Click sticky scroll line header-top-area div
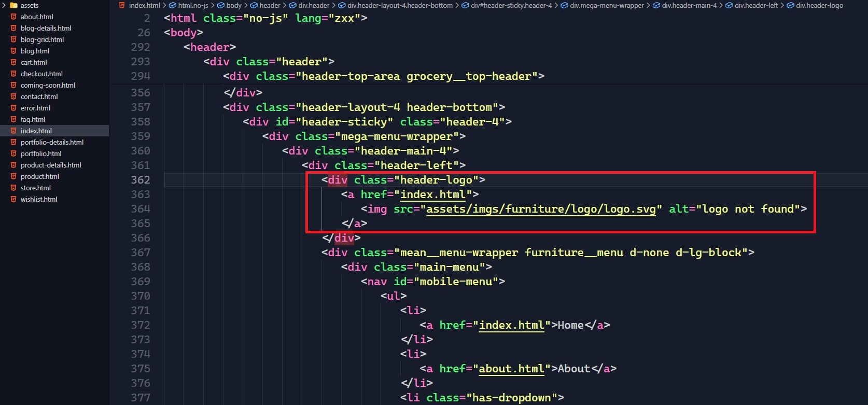The width and height of the screenshot is (868, 405). point(384,76)
